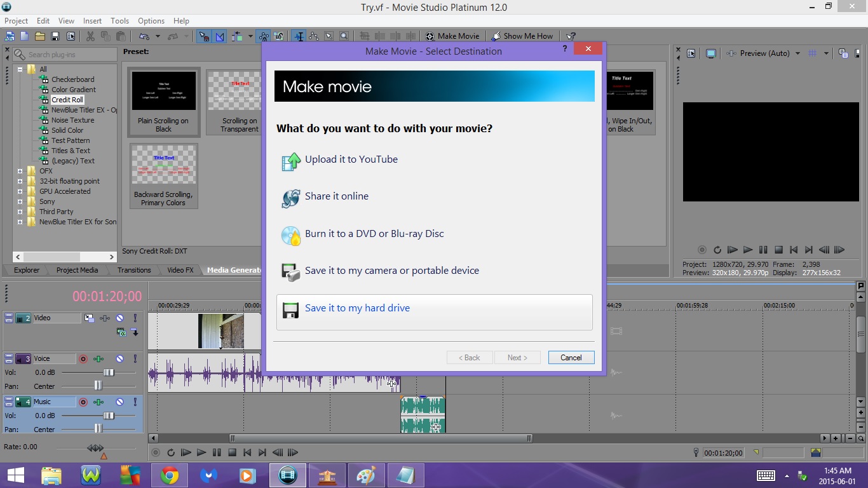The height and width of the screenshot is (488, 868).
Task: Select the Selection Edit tool
Action: tap(329, 36)
